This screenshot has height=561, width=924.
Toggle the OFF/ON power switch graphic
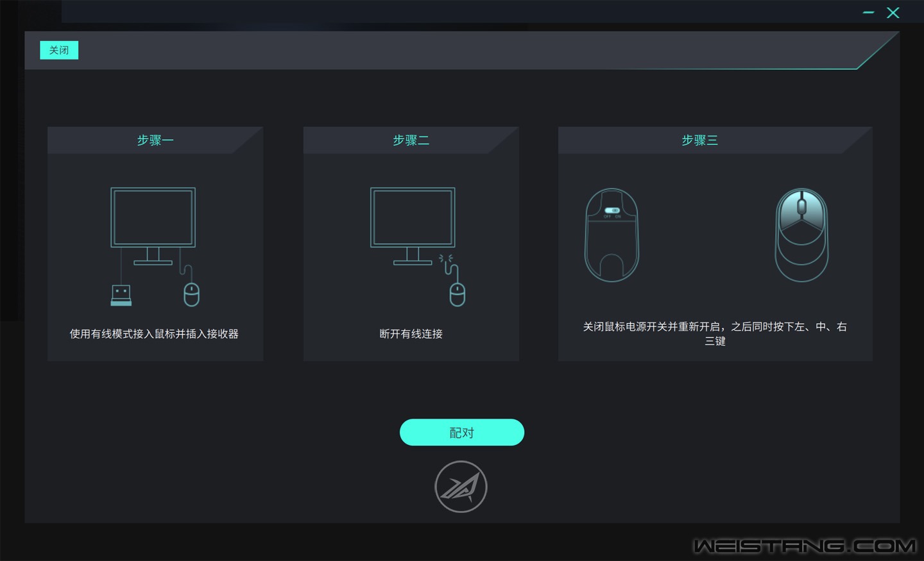pyautogui.click(x=612, y=209)
